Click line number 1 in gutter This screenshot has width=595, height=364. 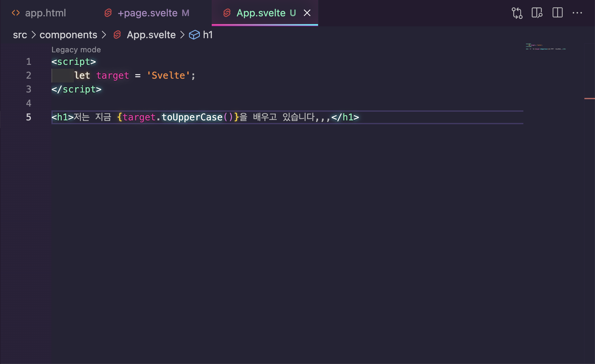pyautogui.click(x=29, y=62)
